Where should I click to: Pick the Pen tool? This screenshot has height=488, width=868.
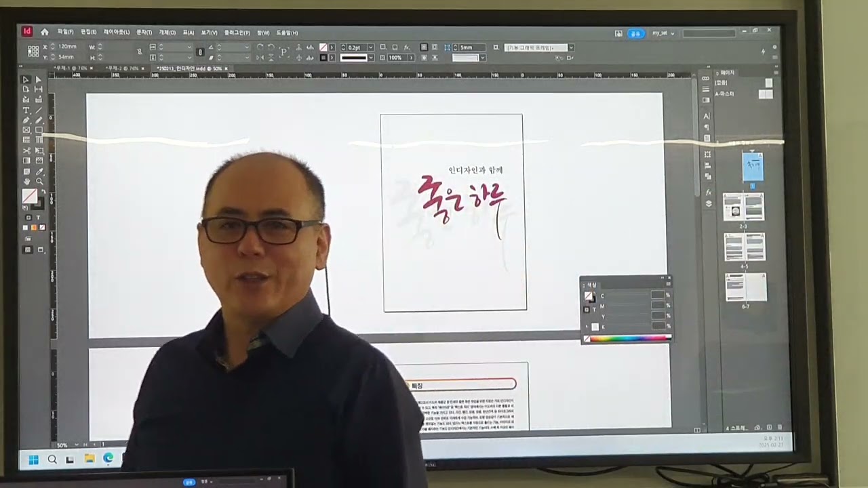[x=26, y=121]
